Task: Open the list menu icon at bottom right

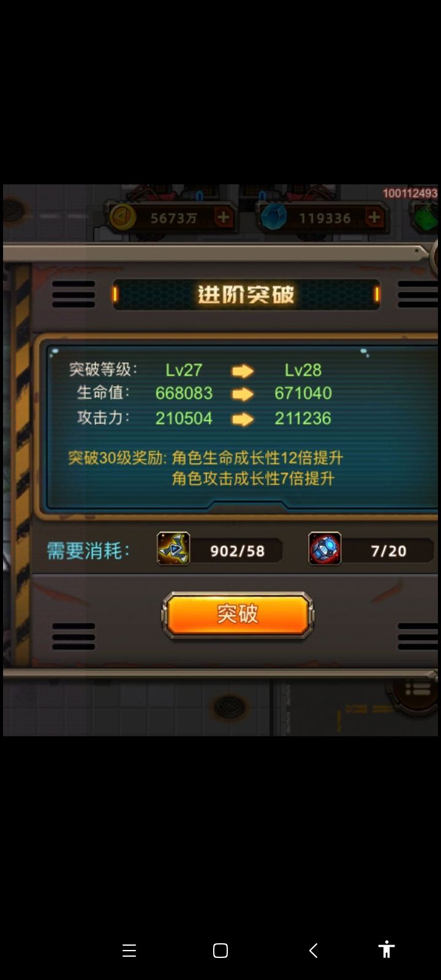Action: coord(417,690)
